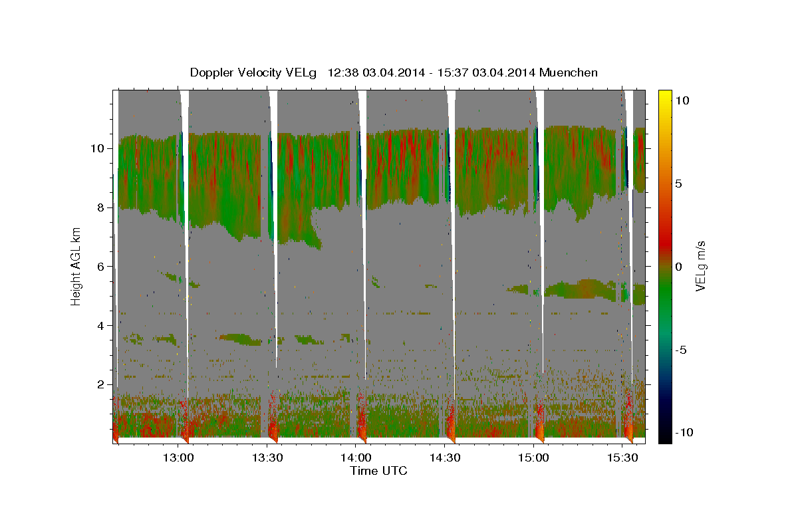Click the 15:30 time tick label
This screenshot has width=798, height=532.
622,458
